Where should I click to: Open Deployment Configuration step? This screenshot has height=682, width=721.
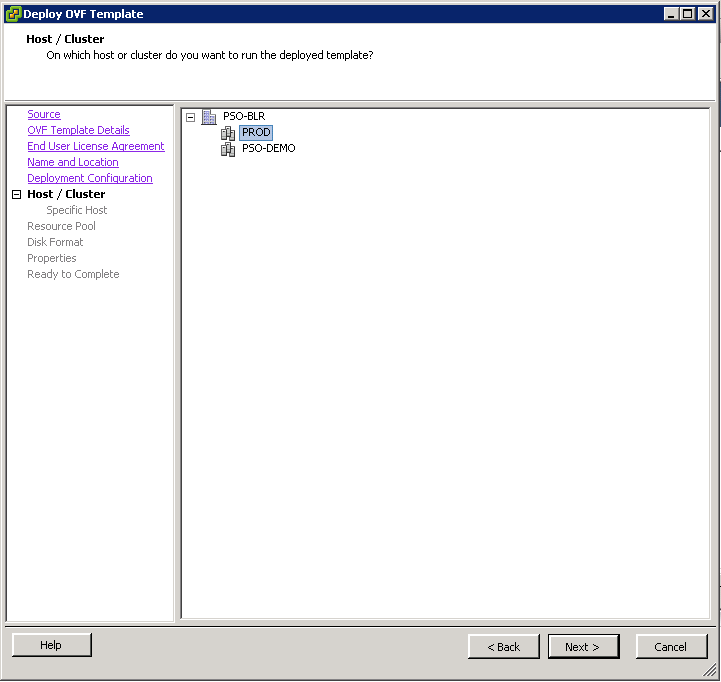(x=90, y=179)
